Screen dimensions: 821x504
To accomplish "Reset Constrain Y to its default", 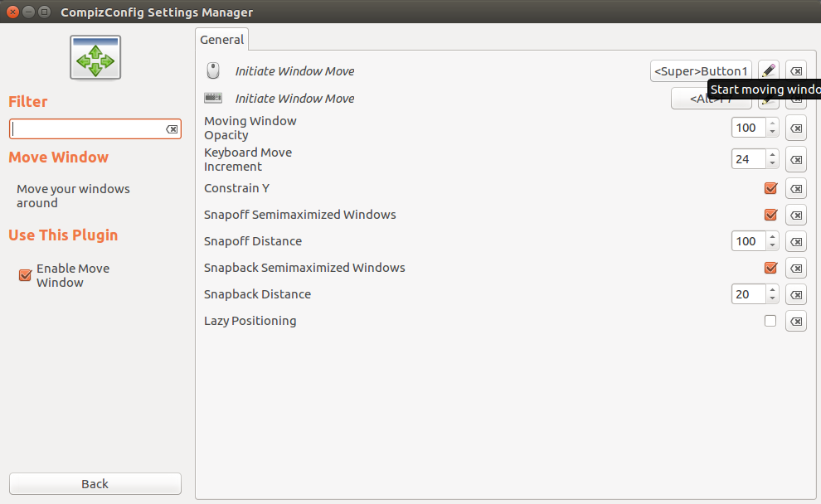I will coord(795,189).
